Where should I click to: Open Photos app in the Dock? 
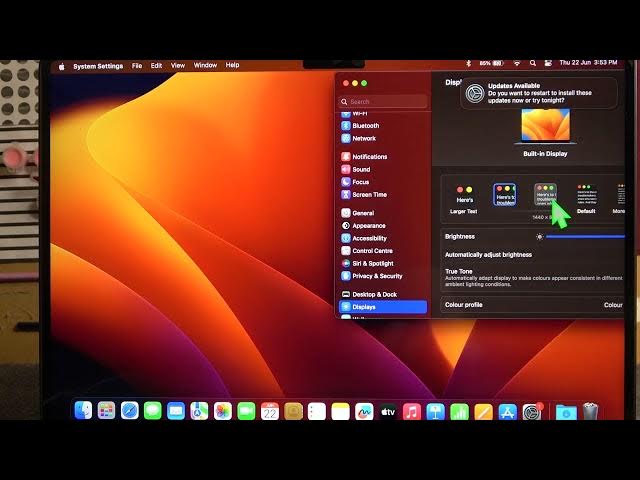(223, 411)
